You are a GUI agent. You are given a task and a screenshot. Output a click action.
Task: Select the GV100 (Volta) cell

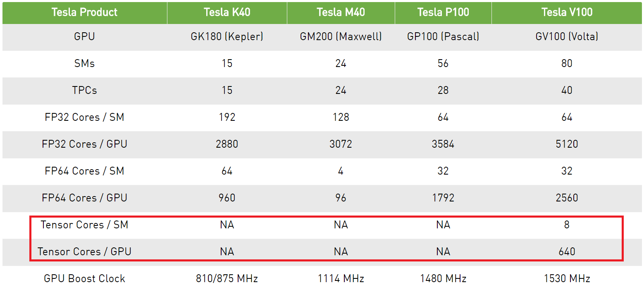[x=567, y=37]
